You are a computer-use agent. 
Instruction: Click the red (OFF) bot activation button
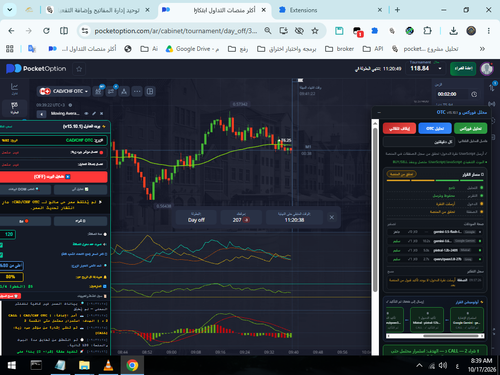point(53,177)
